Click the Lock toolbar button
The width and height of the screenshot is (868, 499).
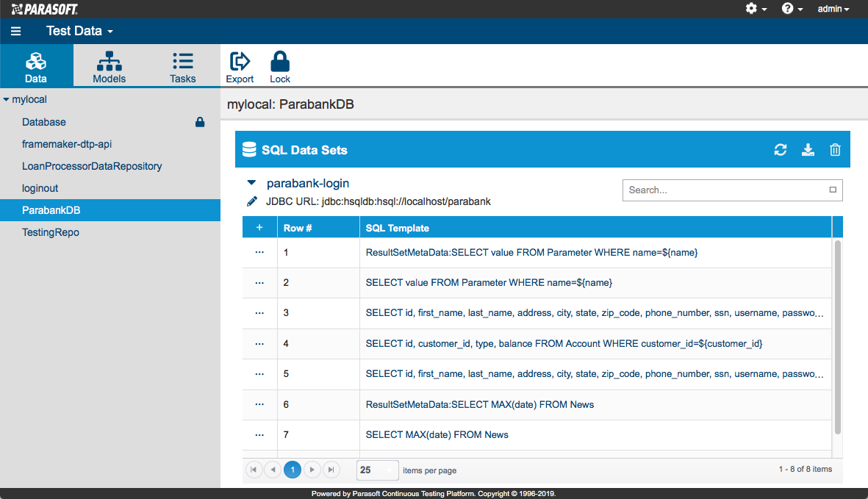pyautogui.click(x=280, y=67)
